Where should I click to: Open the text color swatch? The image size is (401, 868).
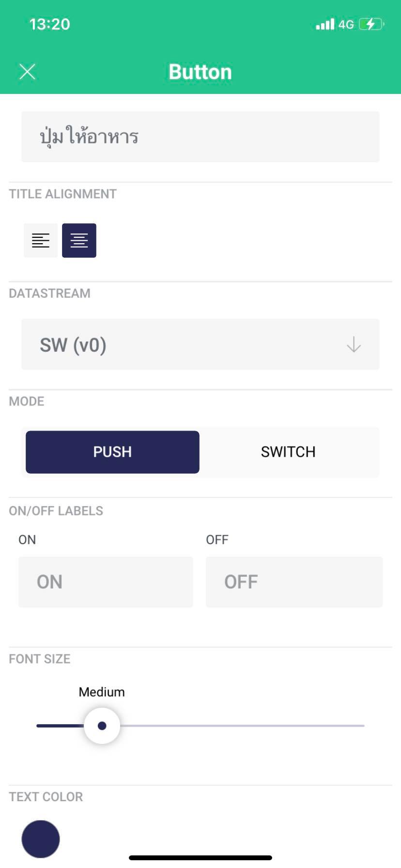[x=41, y=839]
